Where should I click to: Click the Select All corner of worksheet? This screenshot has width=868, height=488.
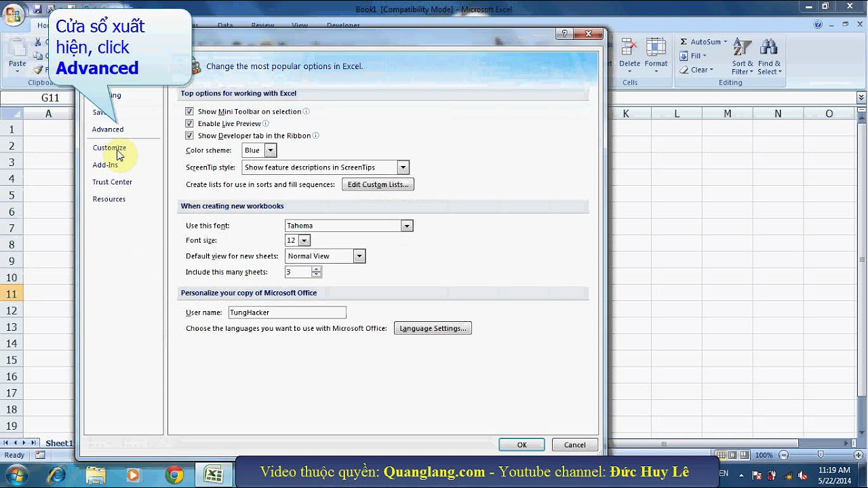[11, 114]
